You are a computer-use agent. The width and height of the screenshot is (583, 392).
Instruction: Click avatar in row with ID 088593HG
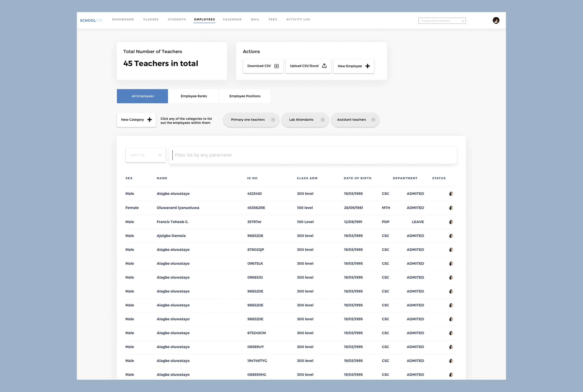click(451, 375)
